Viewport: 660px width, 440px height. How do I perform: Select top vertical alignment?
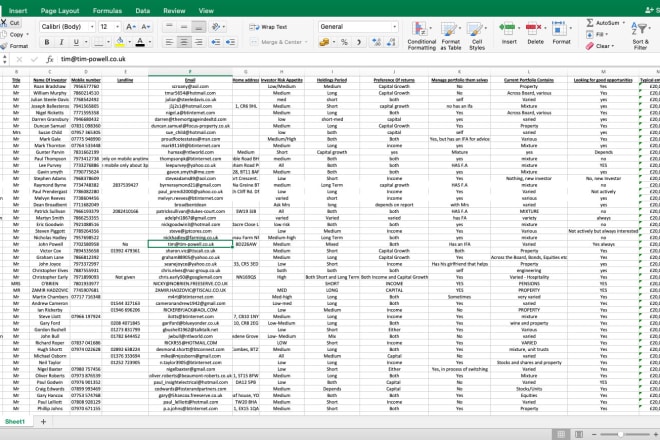tap(169, 27)
